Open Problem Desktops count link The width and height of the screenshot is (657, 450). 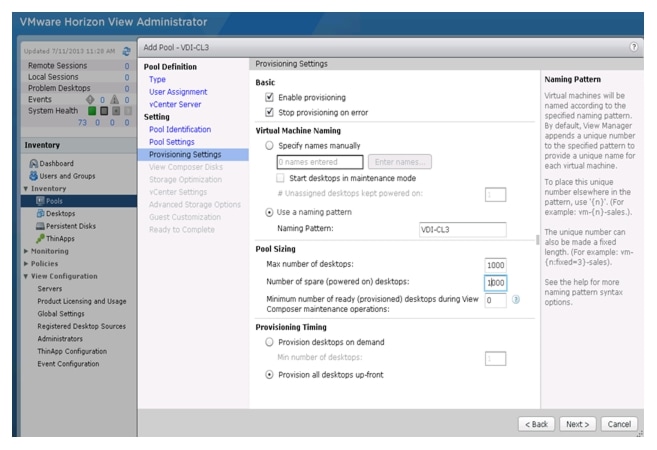click(x=127, y=88)
